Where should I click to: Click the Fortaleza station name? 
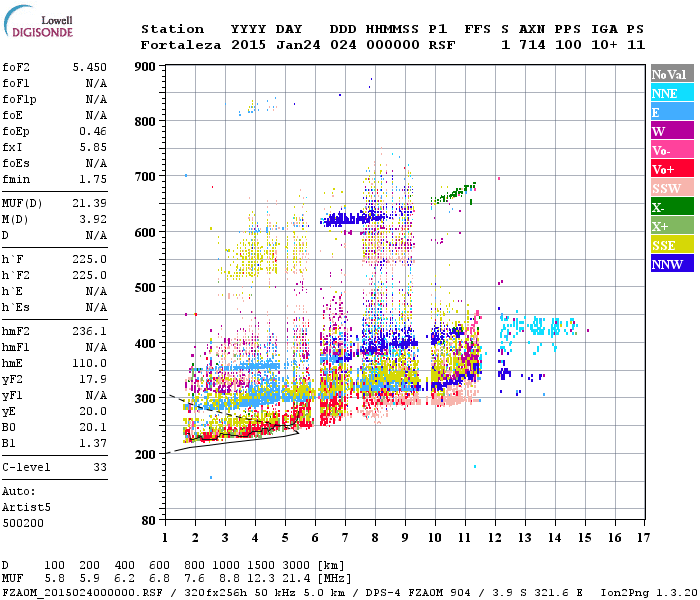tap(181, 45)
